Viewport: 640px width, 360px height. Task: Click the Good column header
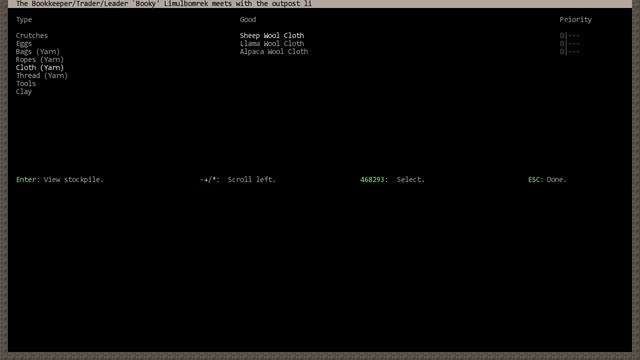[248, 20]
